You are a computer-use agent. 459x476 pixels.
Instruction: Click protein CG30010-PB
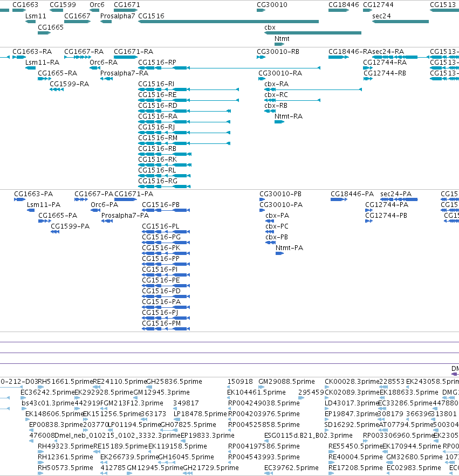tap(262, 199)
